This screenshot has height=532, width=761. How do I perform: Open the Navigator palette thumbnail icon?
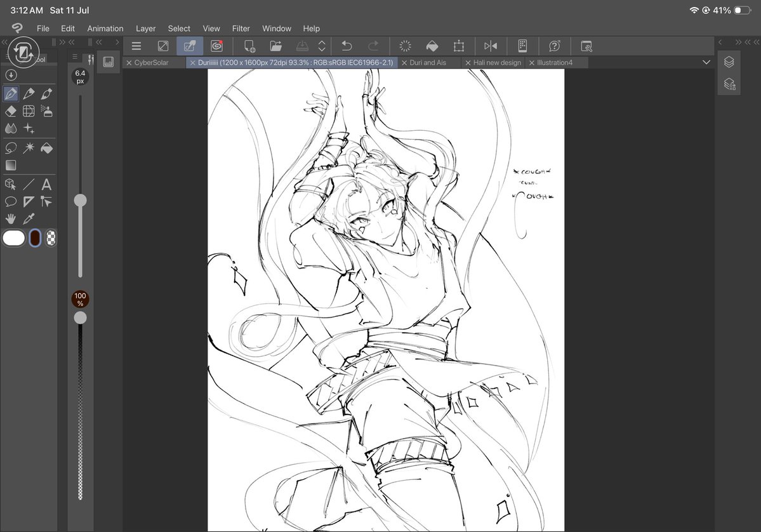click(x=109, y=62)
